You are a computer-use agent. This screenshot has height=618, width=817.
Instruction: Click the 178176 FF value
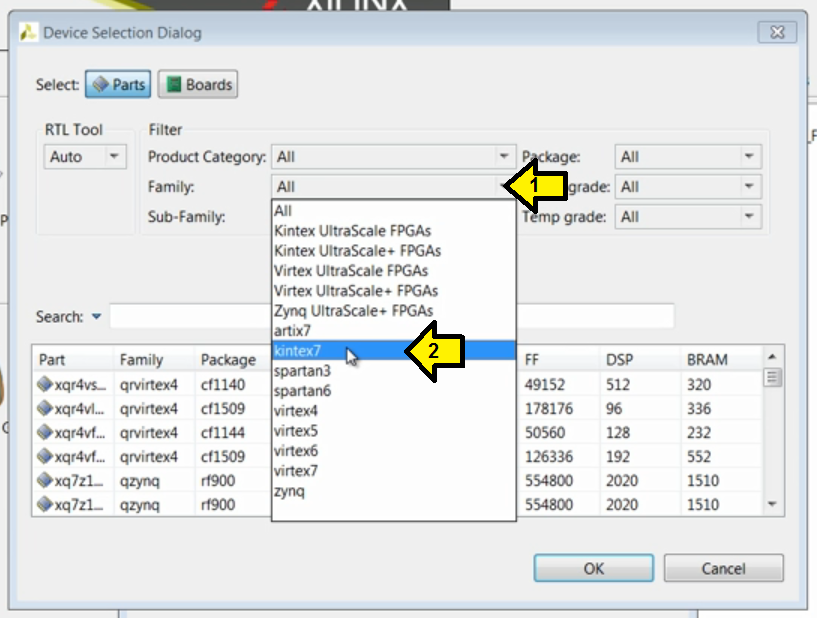tap(549, 409)
